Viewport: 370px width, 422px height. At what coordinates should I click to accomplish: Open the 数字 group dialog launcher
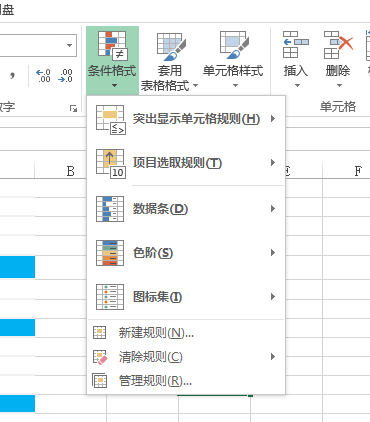(x=73, y=108)
